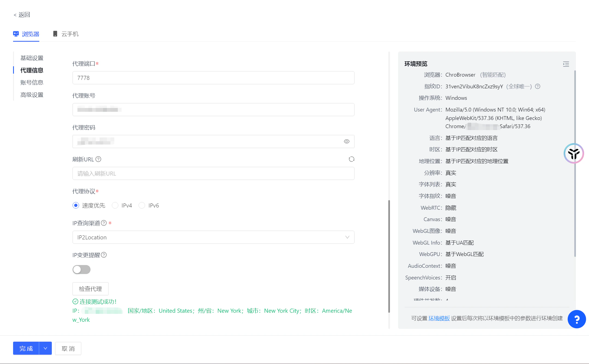Open the 环境模板 link
Screen dimensions: 589x364
tap(439, 318)
